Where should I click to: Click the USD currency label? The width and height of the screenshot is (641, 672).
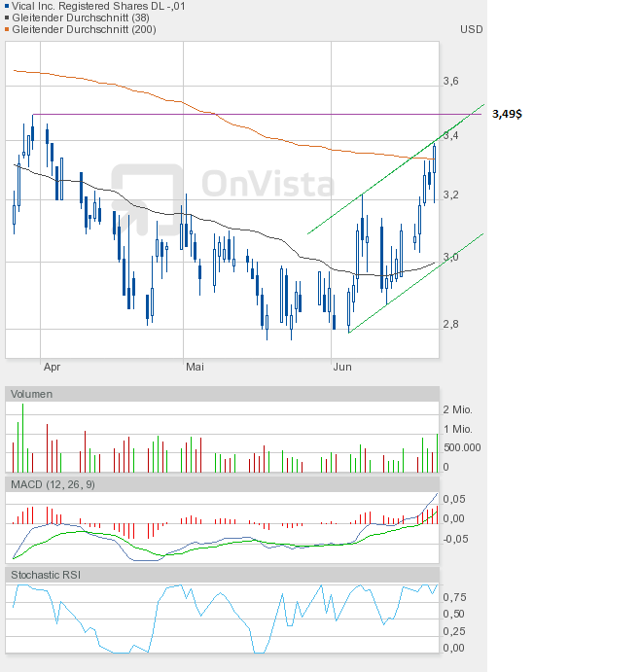471,29
